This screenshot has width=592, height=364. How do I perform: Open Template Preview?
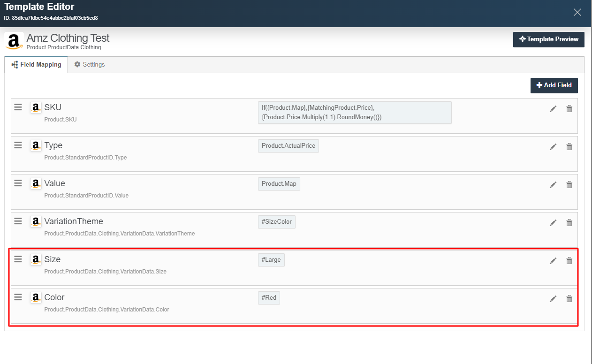pos(548,39)
